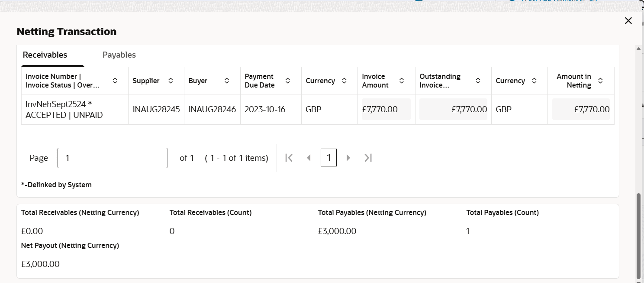This screenshot has height=283, width=644.
Task: Click the Page number input field
Action: click(x=112, y=158)
